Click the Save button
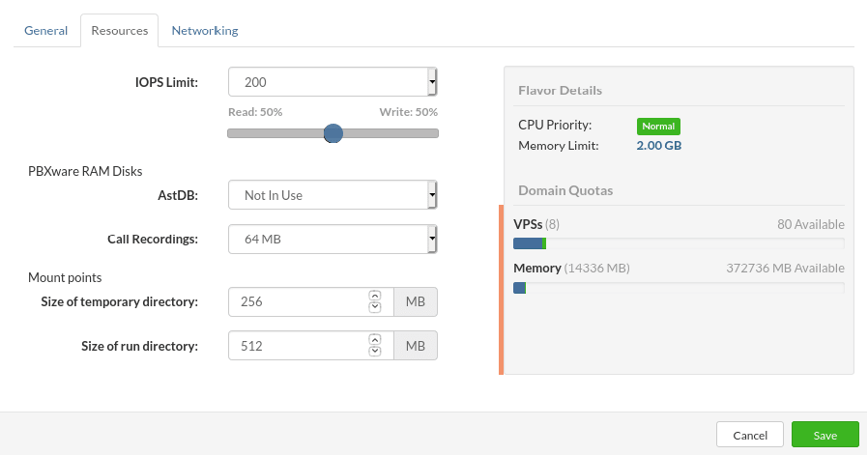Screen dimensions: 868x455 coord(825,435)
